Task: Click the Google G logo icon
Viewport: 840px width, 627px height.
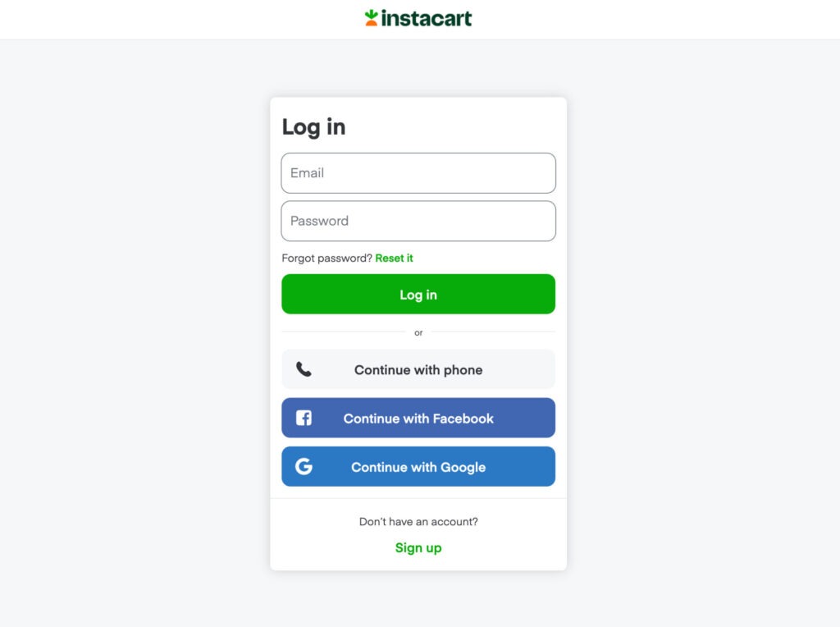Action: tap(304, 466)
